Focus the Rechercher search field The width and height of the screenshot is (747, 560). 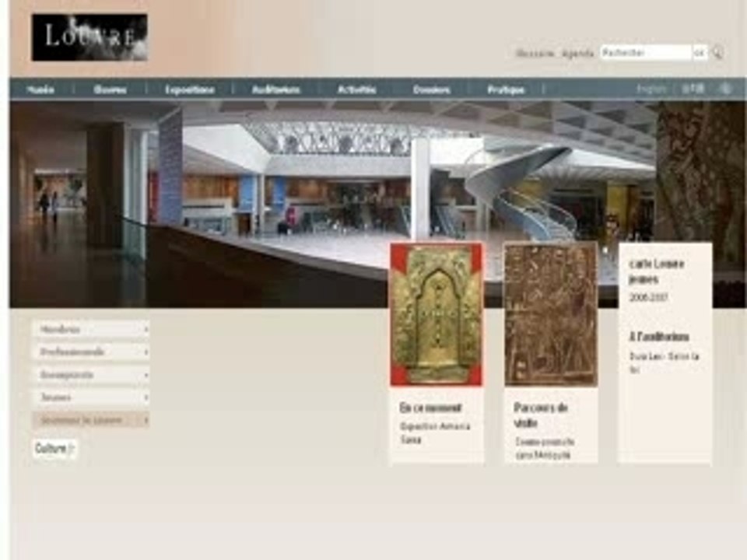point(646,53)
